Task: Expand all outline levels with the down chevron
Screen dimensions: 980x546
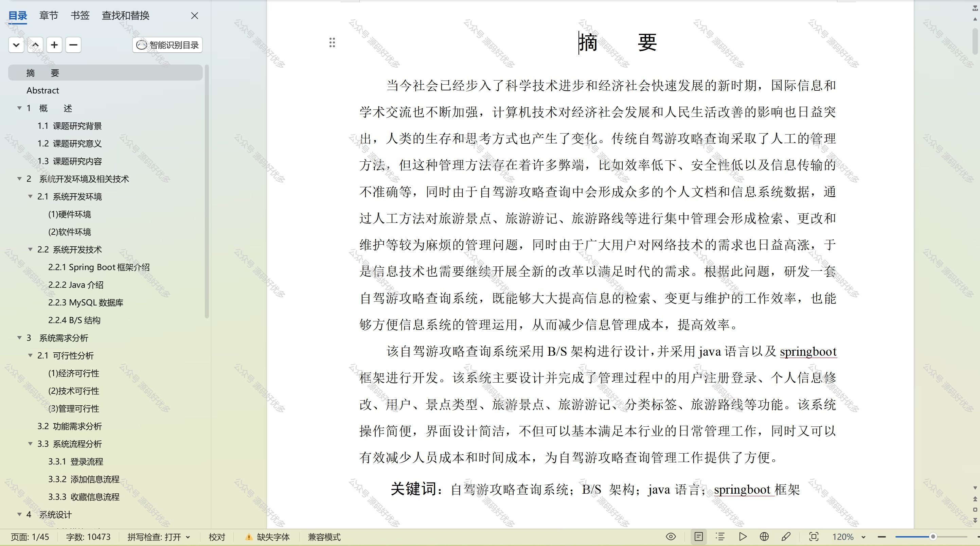Action: tap(16, 45)
